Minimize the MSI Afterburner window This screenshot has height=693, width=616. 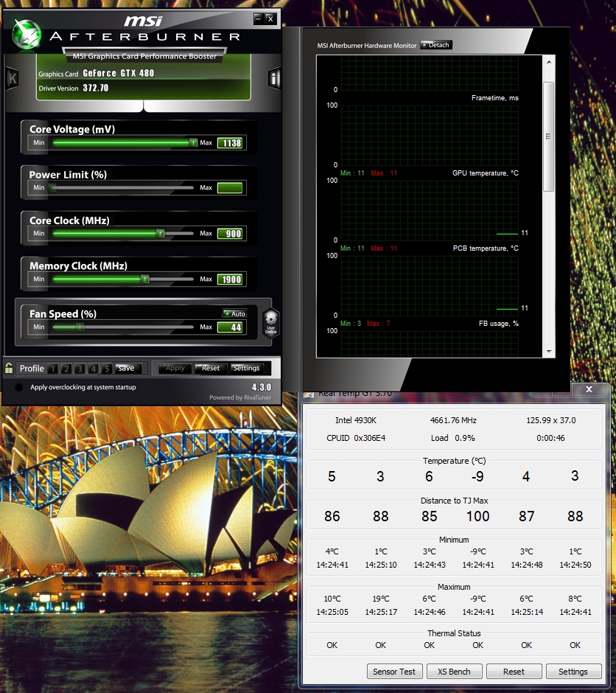click(x=259, y=18)
